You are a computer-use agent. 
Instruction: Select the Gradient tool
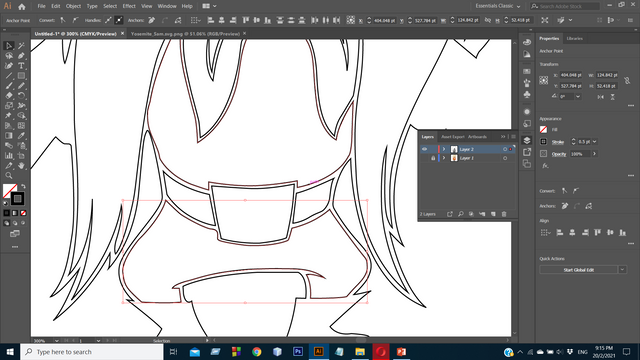[x=9, y=136]
